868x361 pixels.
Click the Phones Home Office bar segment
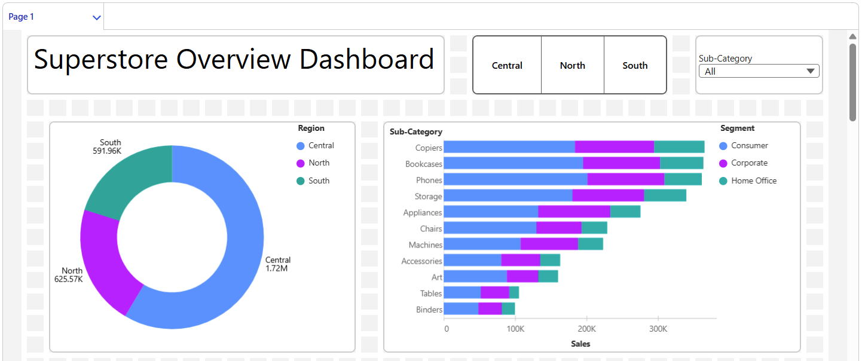click(x=683, y=179)
